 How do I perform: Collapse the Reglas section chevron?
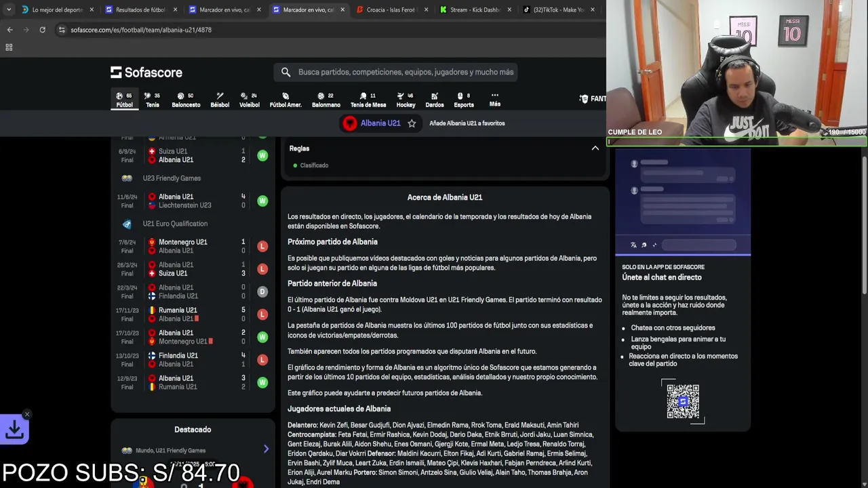(595, 148)
